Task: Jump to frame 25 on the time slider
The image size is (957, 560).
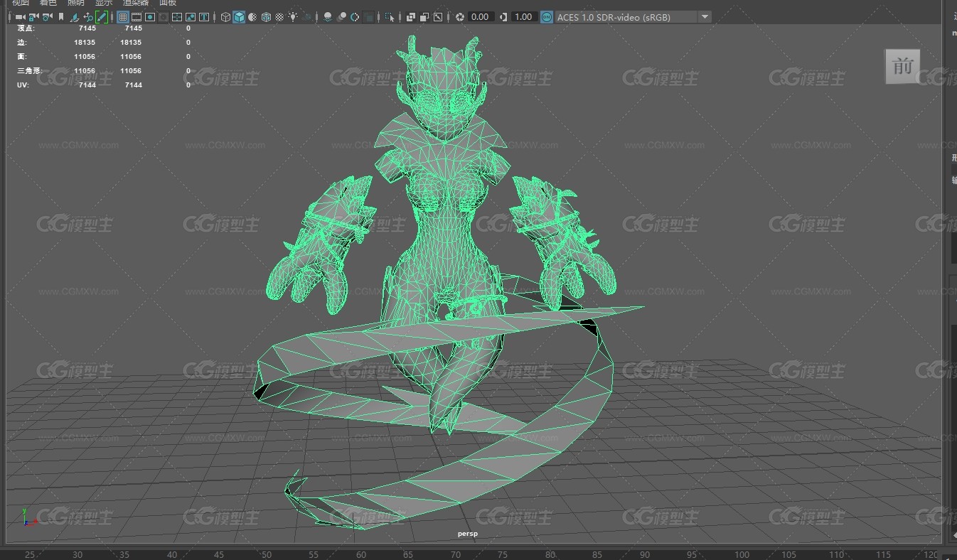Action: [30, 555]
